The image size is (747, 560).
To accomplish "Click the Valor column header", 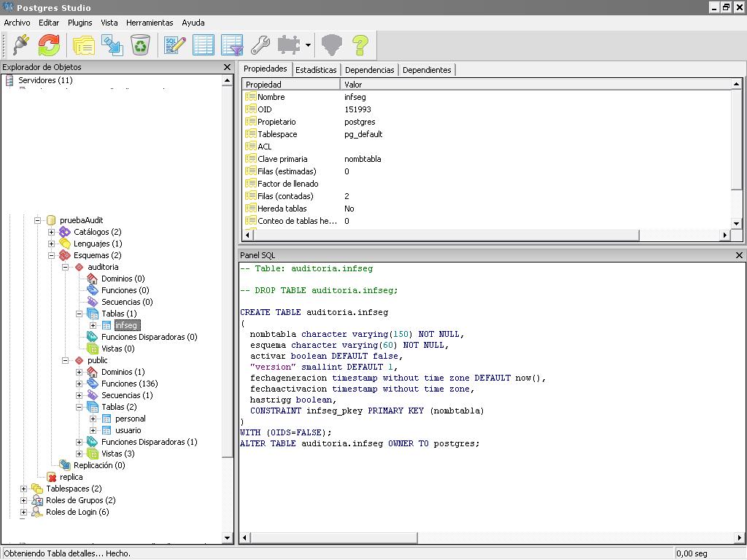I will [536, 85].
